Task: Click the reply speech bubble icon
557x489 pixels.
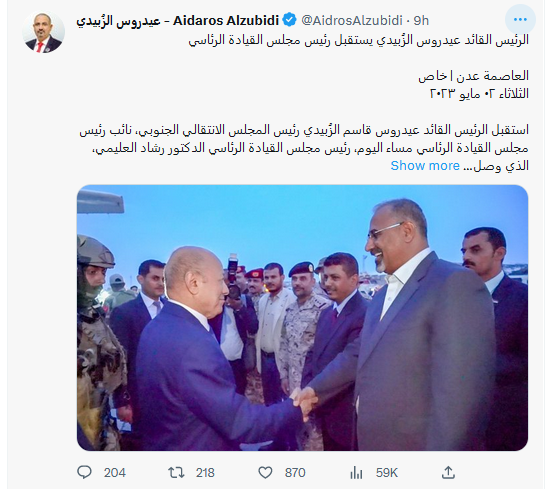Action: [84, 473]
